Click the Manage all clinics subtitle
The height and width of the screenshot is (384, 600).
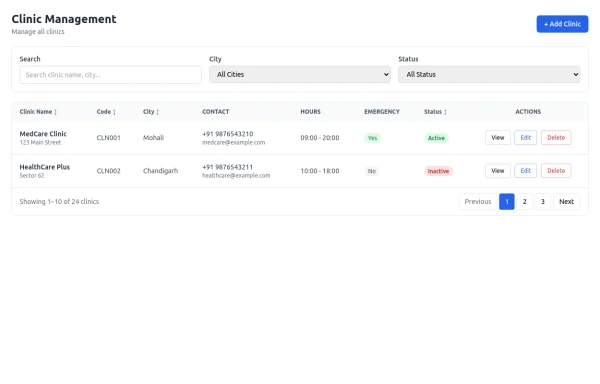click(38, 32)
